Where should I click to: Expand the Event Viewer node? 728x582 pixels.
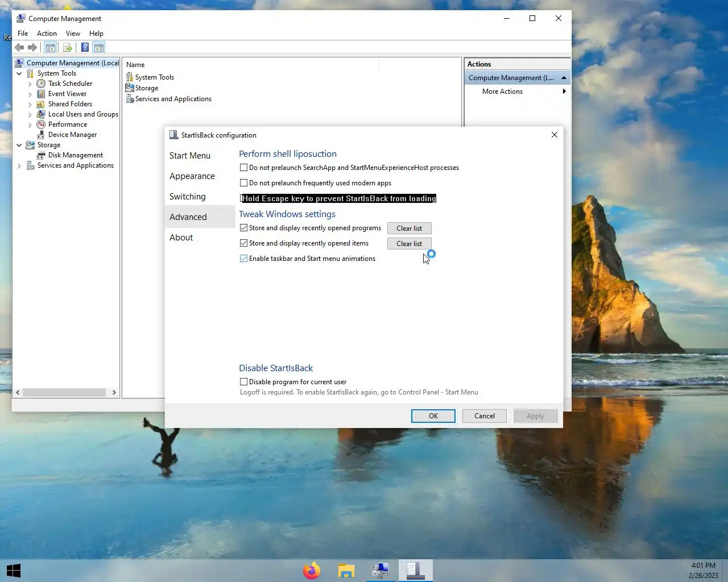pyautogui.click(x=30, y=94)
